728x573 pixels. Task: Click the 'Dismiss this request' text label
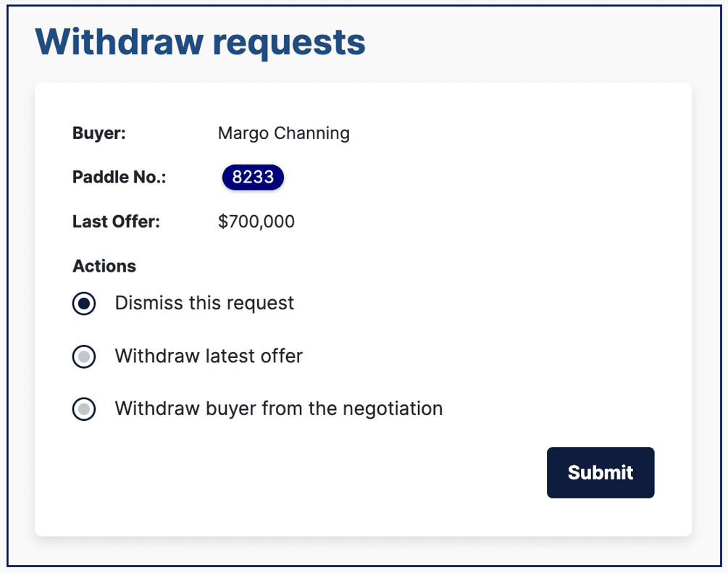(x=204, y=303)
